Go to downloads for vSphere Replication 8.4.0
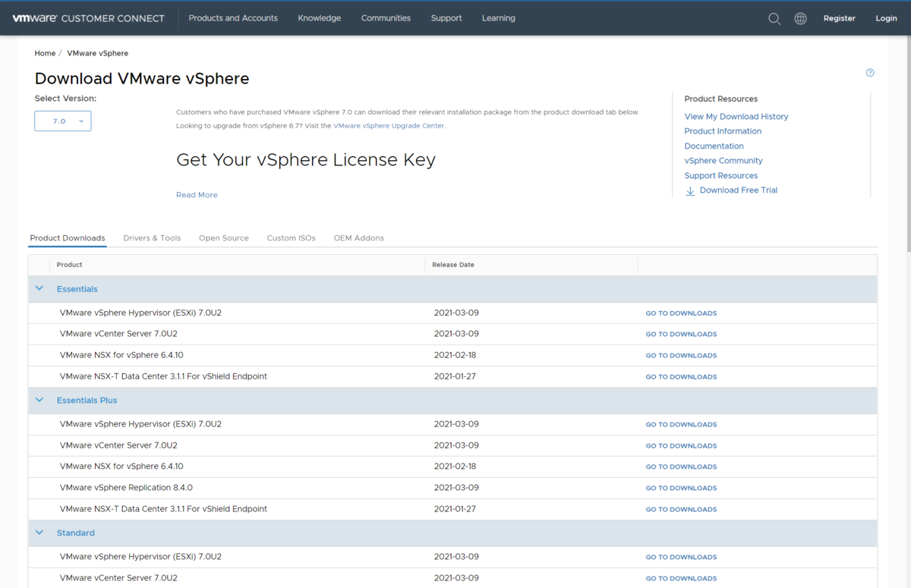 [x=681, y=488]
